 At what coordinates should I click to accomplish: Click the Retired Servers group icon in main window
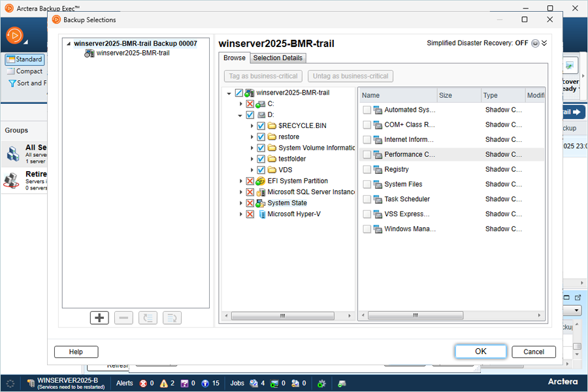[11, 180]
